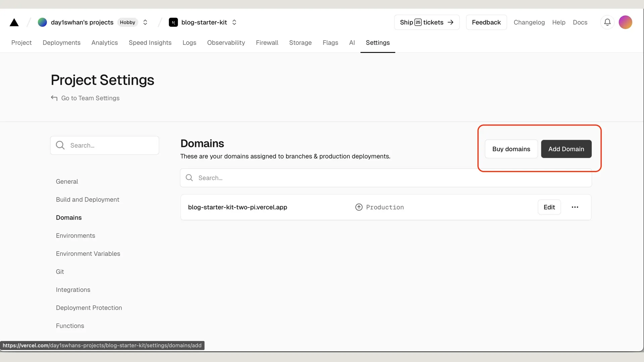644x362 pixels.
Task: Open the Feedback button
Action: click(x=486, y=22)
